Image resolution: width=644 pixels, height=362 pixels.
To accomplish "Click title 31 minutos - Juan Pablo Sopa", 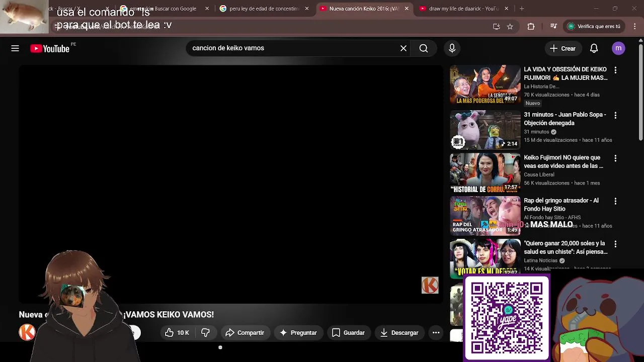I will point(565,119).
